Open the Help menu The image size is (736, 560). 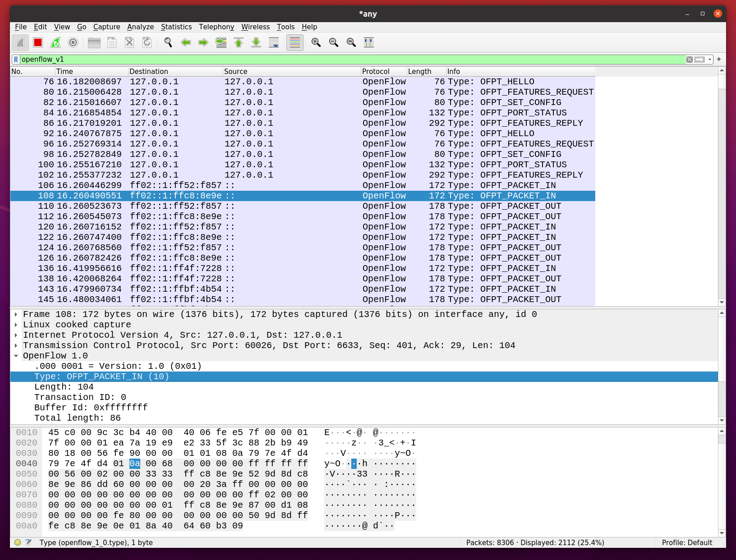click(x=309, y=27)
